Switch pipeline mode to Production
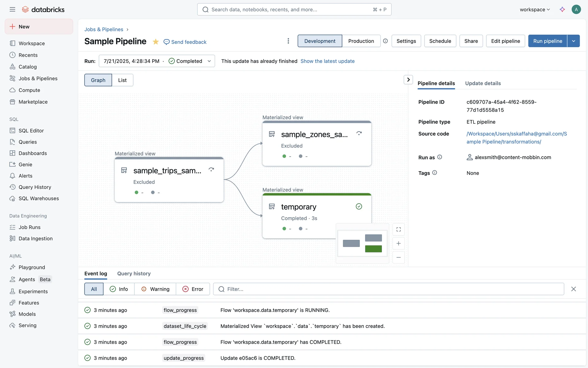Viewport: 588px width, 368px height. 361,41
